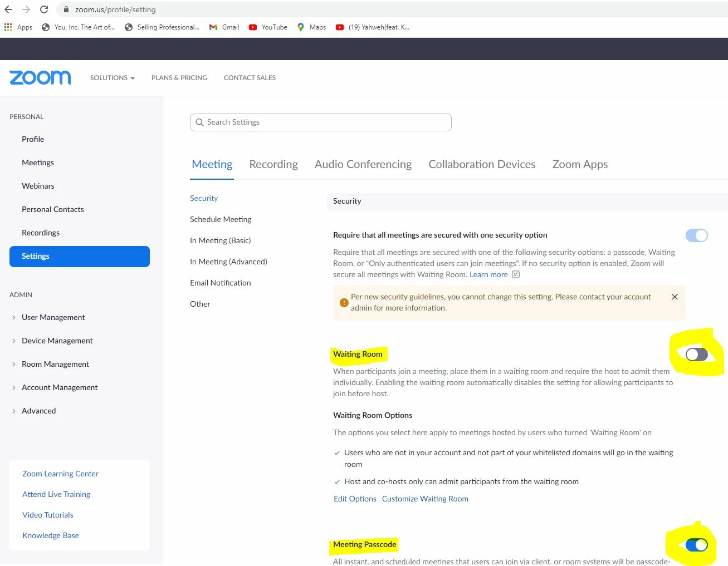The width and height of the screenshot is (728, 566).
Task: Open Zoom Learning Center link
Action: [60, 474]
